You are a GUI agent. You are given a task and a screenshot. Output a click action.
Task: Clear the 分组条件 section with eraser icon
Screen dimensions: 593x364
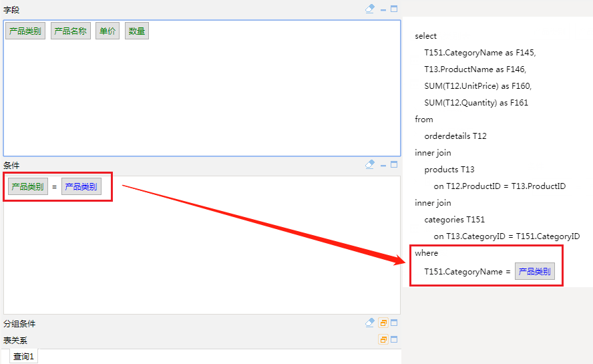pos(370,323)
